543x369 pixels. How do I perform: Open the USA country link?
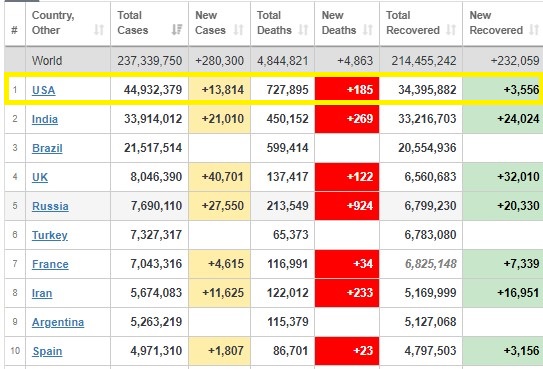pyautogui.click(x=44, y=90)
